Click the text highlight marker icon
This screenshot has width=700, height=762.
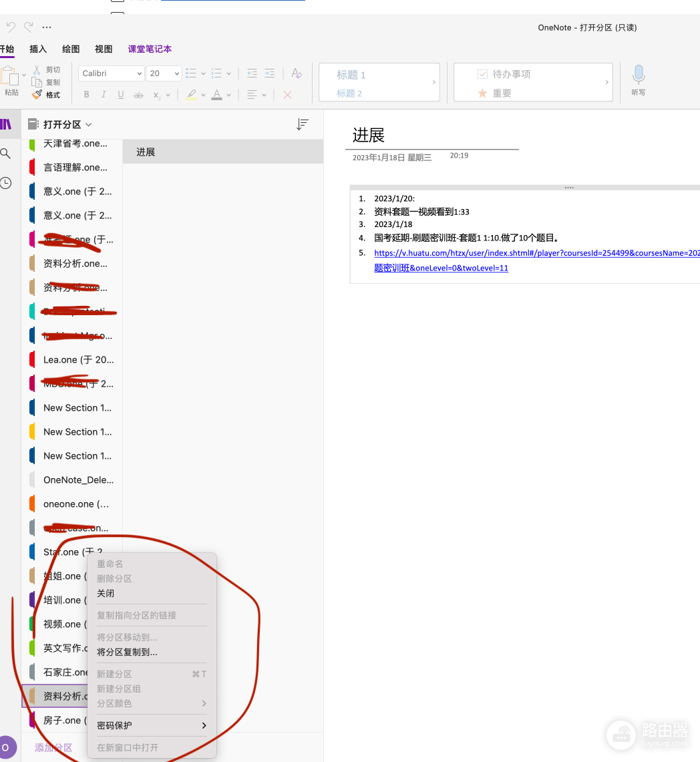(192, 94)
